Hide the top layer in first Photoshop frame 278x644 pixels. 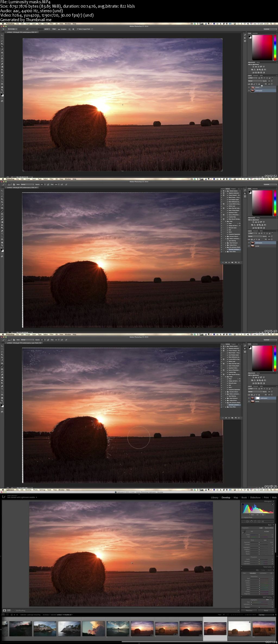(x=249, y=87)
